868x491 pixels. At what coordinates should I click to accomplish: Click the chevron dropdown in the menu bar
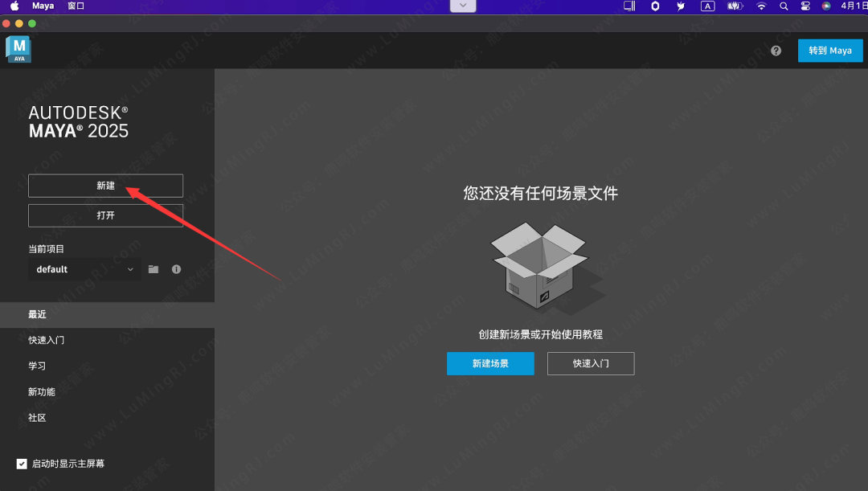[x=462, y=6]
